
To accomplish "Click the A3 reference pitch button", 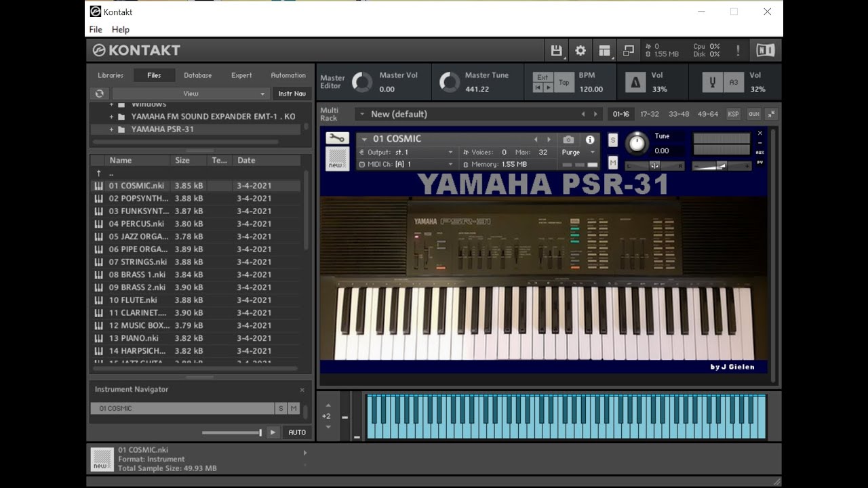I will coord(734,82).
